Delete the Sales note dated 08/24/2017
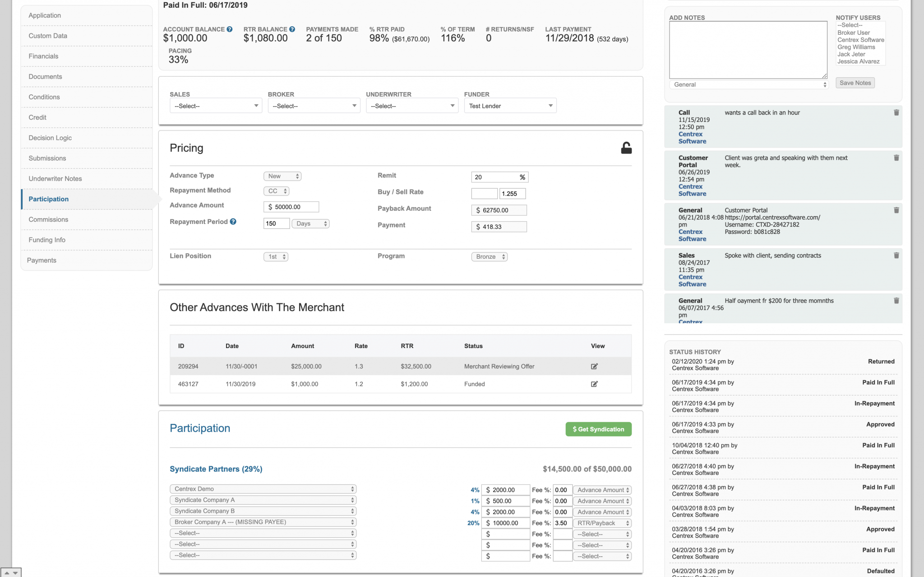This screenshot has width=924, height=577. (896, 255)
